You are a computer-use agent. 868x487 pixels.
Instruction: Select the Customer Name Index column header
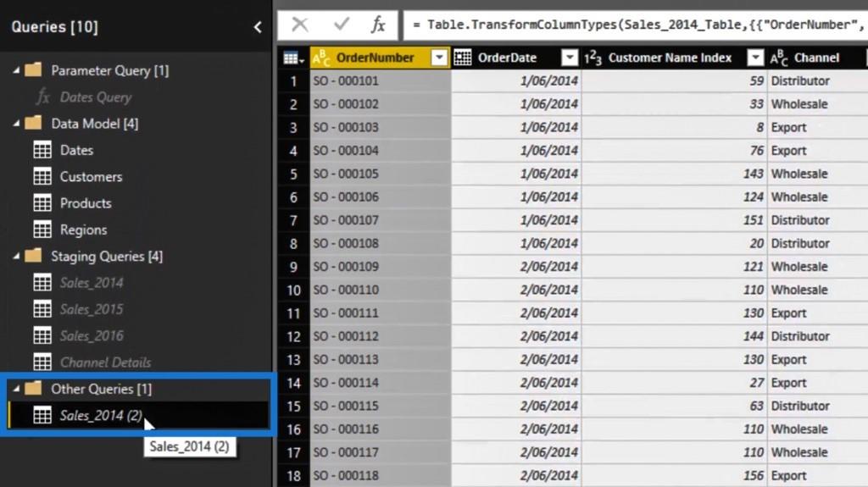coord(670,58)
